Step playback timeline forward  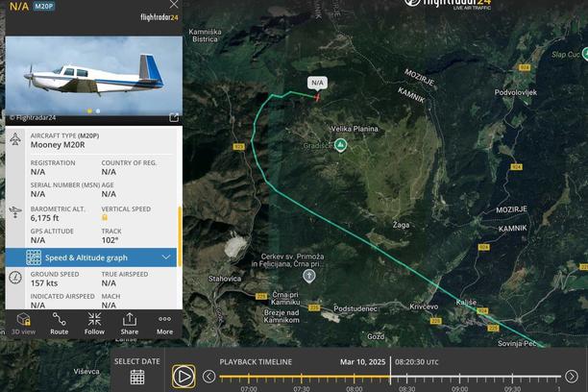(x=571, y=377)
